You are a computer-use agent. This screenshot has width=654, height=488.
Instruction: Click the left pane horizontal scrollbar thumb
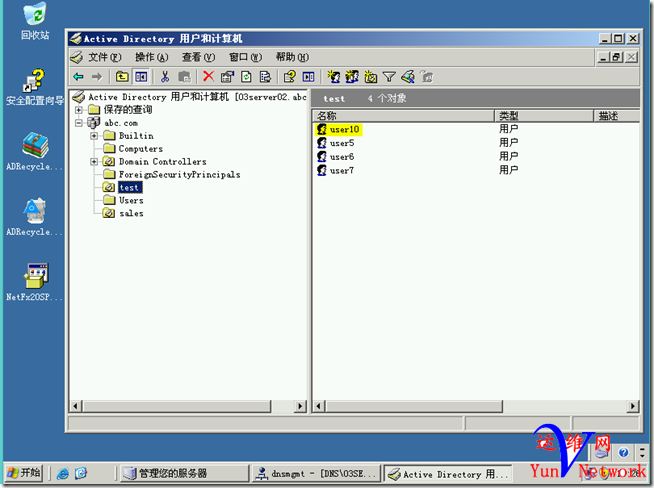click(176, 406)
